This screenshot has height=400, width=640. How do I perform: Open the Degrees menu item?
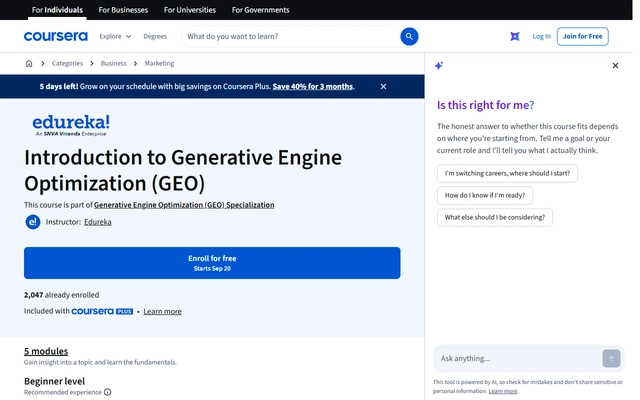155,36
